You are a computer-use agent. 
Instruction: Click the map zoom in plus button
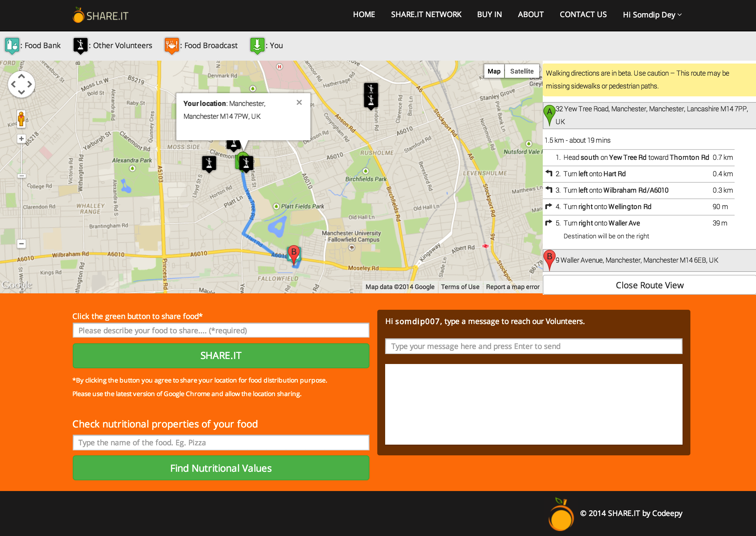pos(21,139)
